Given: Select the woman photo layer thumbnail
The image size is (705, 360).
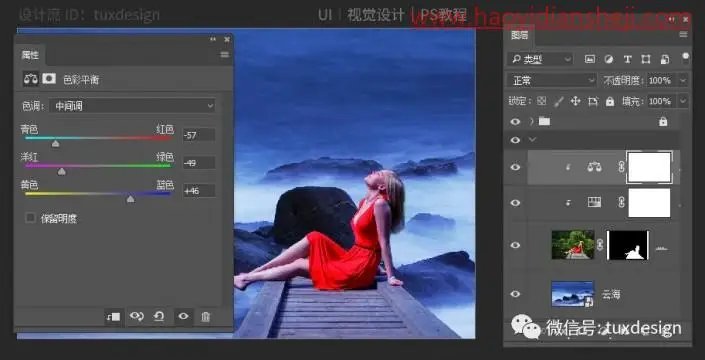Looking at the screenshot, I should 573,245.
